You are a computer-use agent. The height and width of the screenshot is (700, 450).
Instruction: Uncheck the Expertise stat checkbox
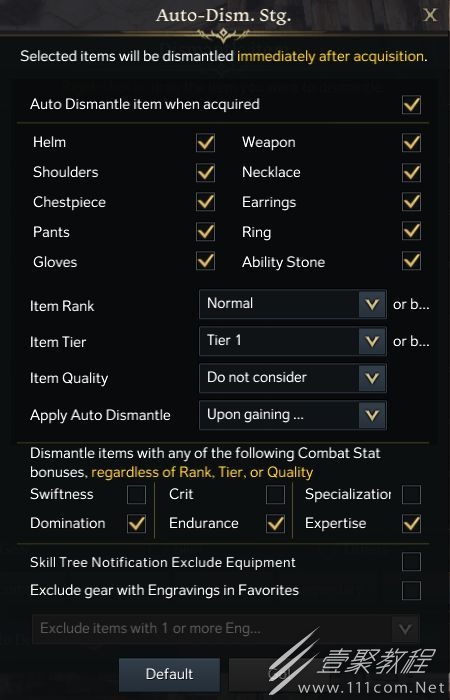point(411,524)
